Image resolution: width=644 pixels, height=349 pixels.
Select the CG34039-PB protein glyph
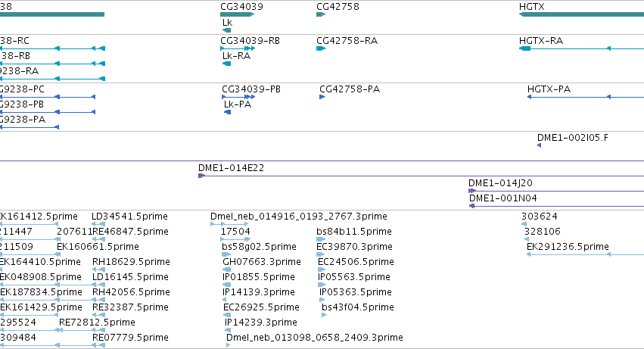238,97
